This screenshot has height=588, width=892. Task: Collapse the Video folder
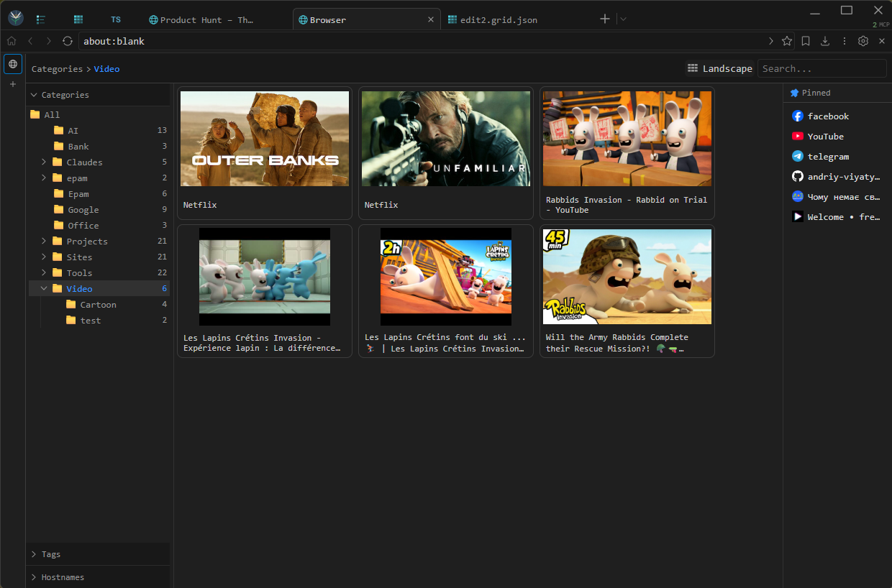tap(45, 289)
